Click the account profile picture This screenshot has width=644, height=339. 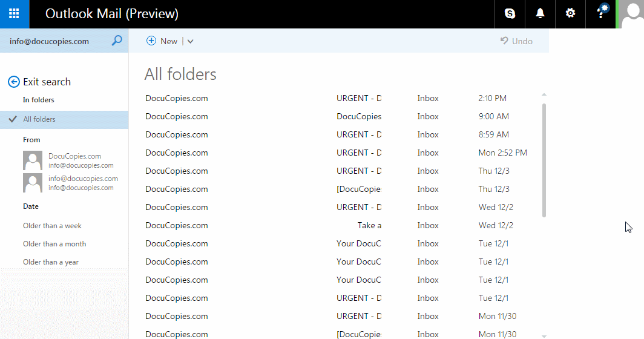click(631, 14)
